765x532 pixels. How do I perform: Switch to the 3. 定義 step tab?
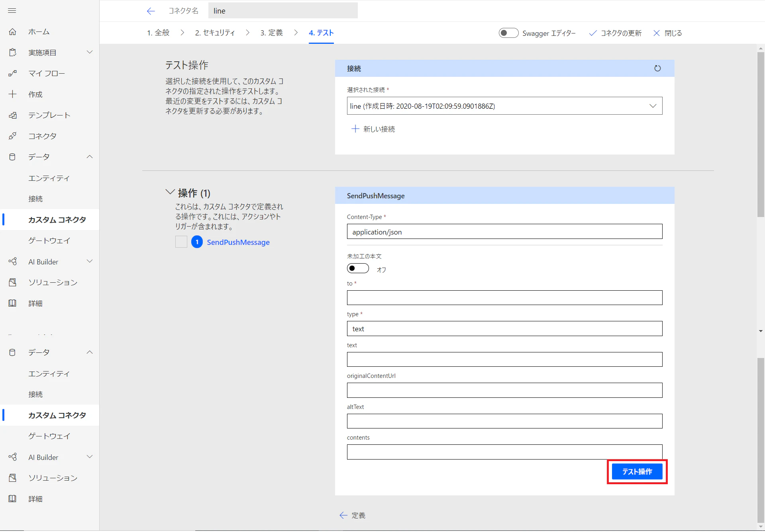[271, 33]
